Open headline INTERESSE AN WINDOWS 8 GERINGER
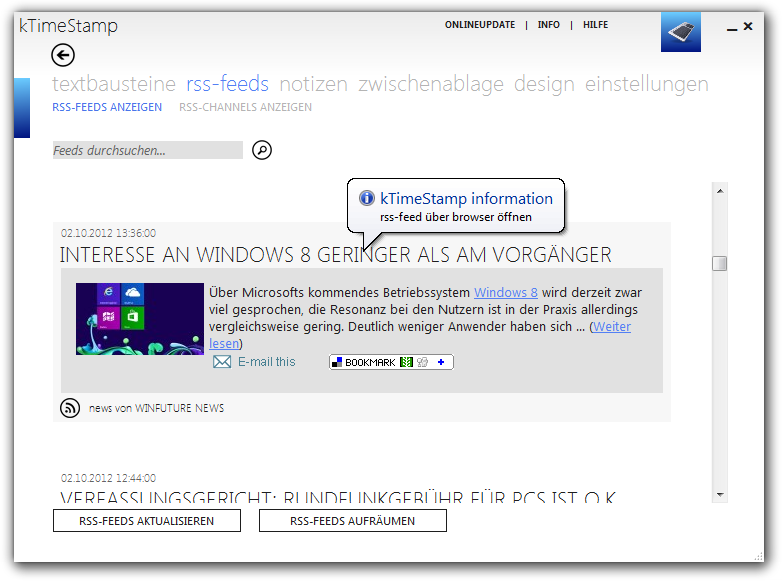782x581 pixels. (x=336, y=255)
